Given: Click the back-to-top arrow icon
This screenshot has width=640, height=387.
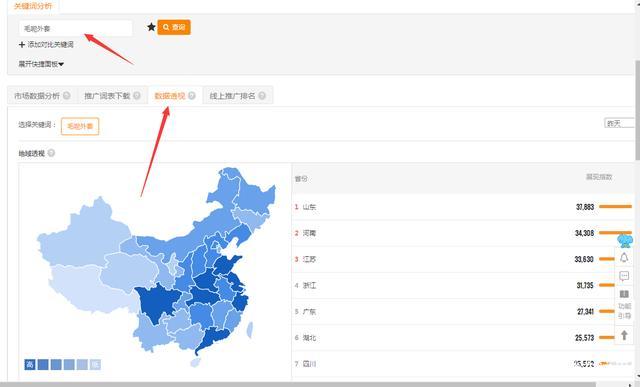Looking at the screenshot, I should [x=624, y=335].
